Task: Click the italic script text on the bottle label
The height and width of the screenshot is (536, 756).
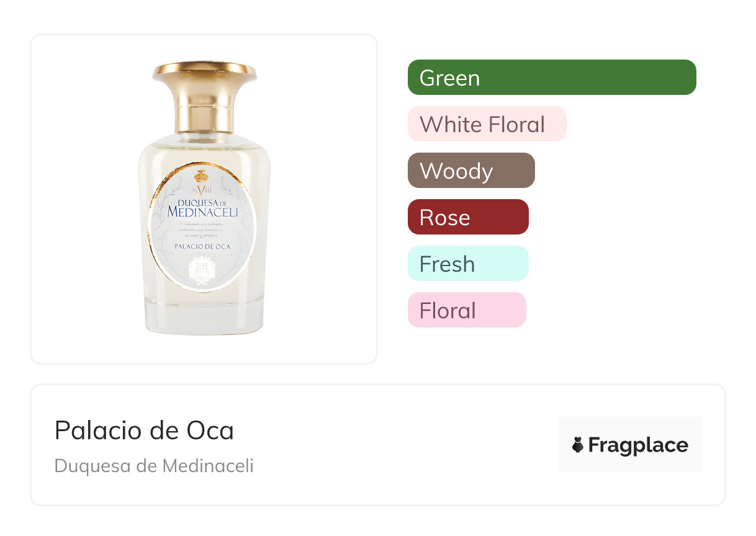Action: 201,229
